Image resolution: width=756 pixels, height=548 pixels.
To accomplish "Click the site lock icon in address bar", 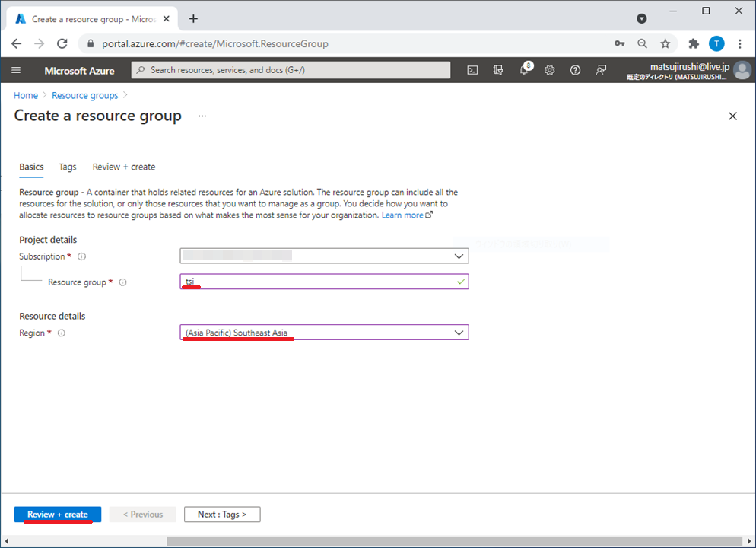I will (91, 43).
